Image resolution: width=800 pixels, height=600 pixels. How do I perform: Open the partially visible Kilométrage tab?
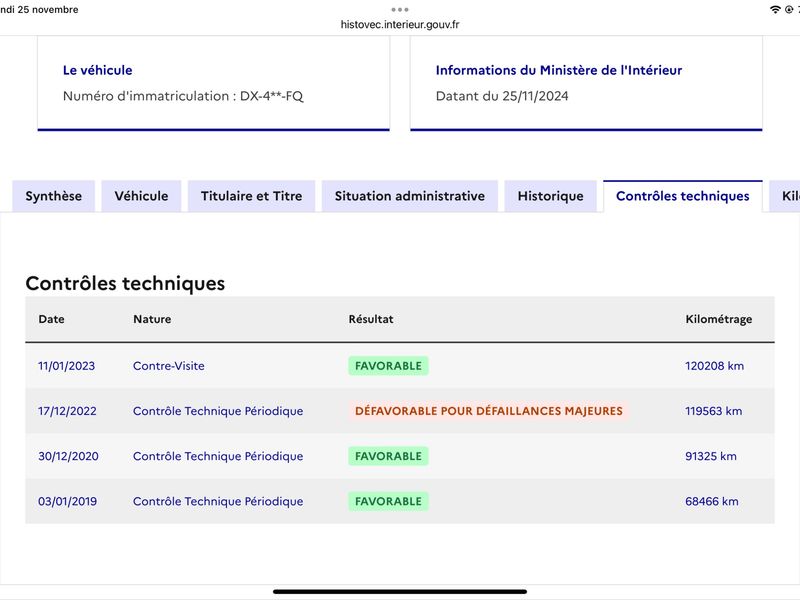785,196
